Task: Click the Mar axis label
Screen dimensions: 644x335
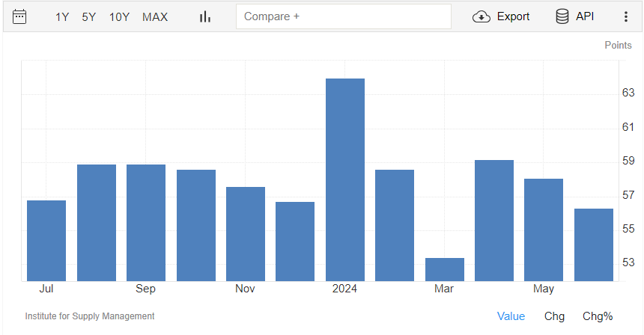Action: pos(444,289)
